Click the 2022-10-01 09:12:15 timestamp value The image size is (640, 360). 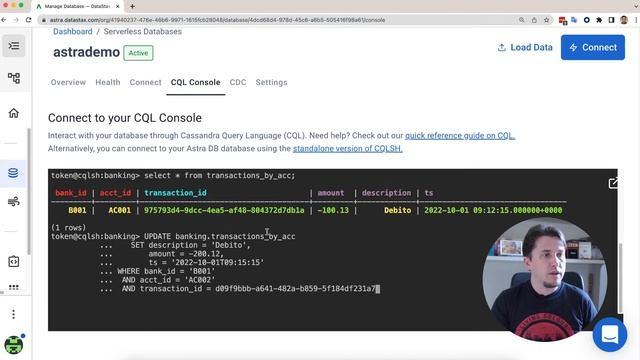(x=493, y=210)
